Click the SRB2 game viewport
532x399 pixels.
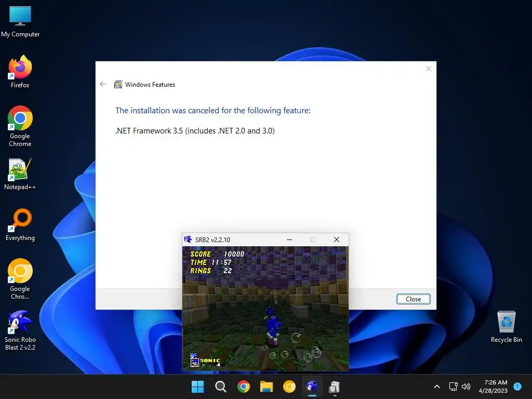pos(265,309)
